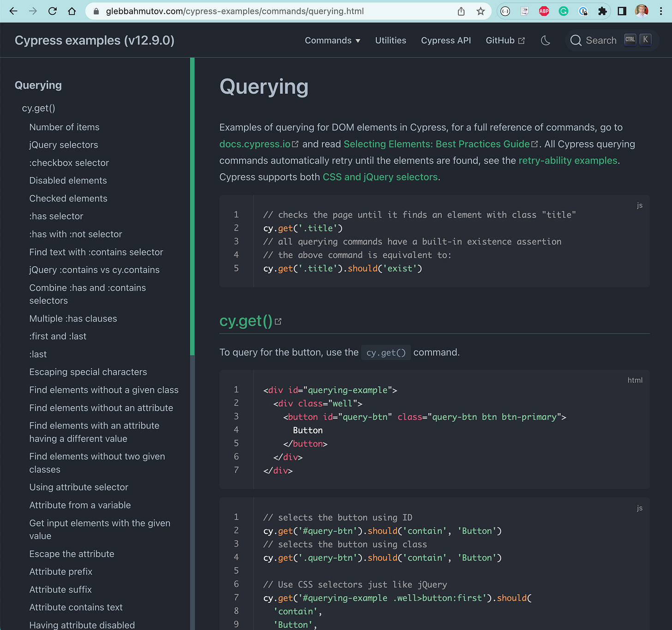Open Find elements without two given classes
Screen dimensions: 672x630
click(x=97, y=463)
